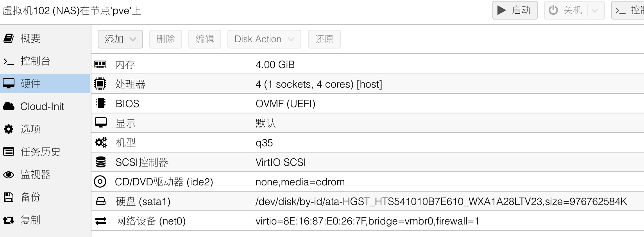Click the network arrows icon beside 网络设备
This screenshot has height=237, width=644.
click(100, 221)
